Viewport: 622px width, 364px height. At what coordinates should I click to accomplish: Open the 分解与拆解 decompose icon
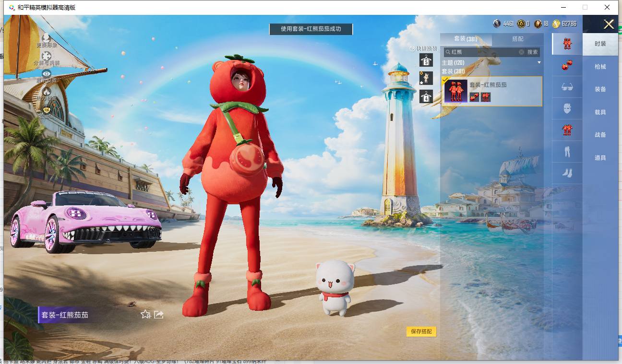(47, 56)
